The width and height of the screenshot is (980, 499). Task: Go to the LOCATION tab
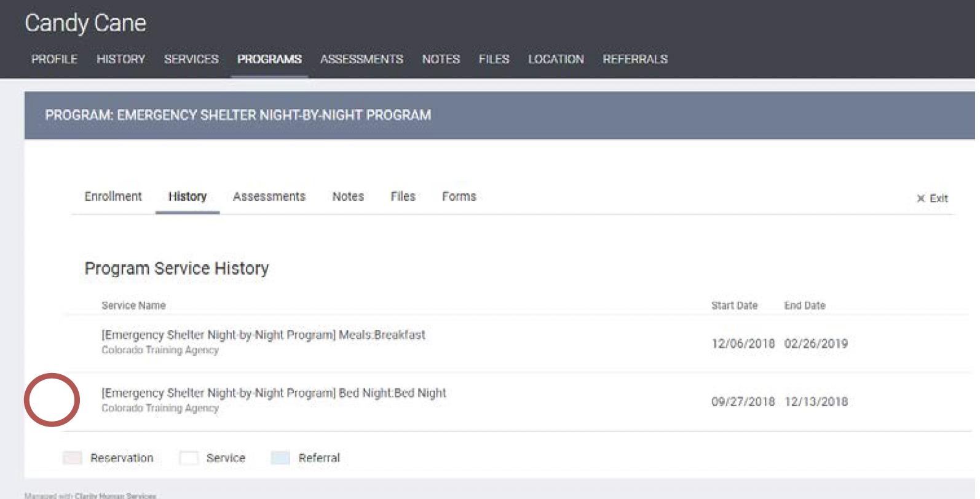pyautogui.click(x=556, y=59)
